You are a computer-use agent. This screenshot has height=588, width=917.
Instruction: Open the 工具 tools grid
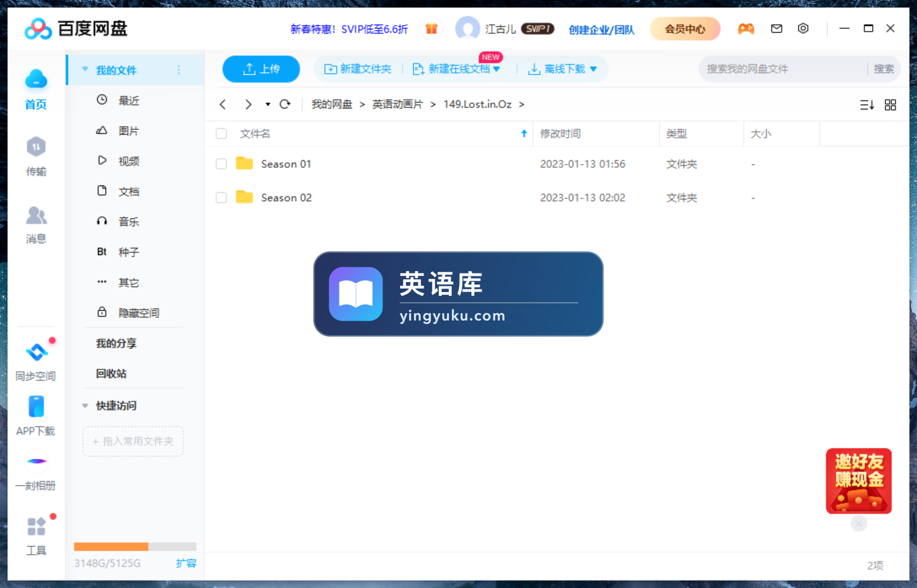point(37,527)
